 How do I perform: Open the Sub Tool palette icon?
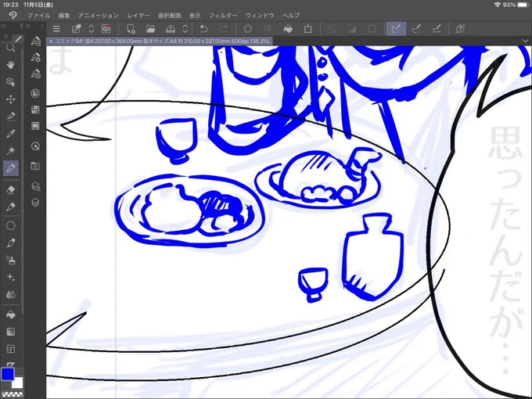36,41
